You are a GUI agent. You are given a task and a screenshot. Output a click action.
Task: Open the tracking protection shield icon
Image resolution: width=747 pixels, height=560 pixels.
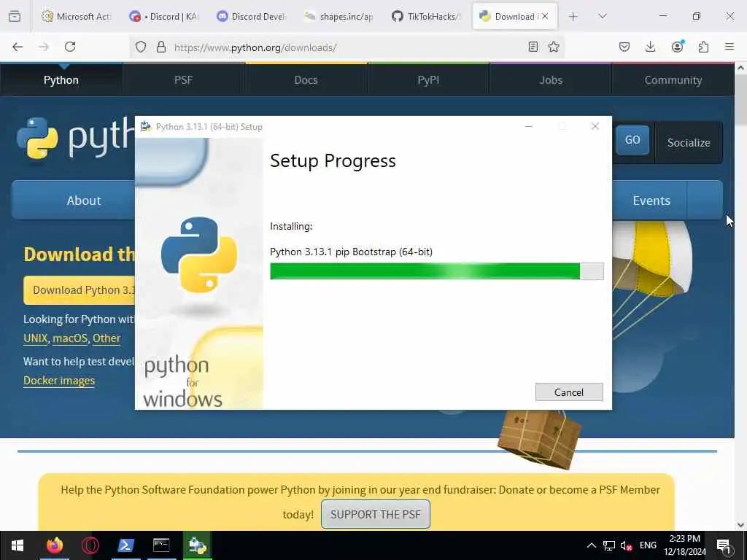[141, 47]
